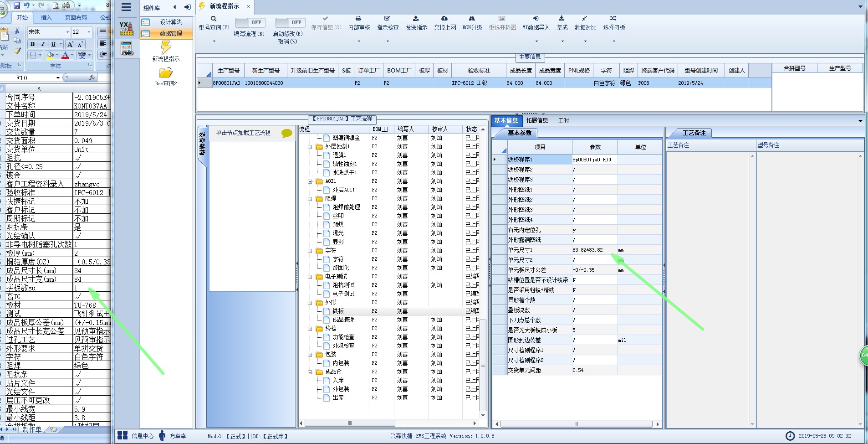
Task: Click the 指示检查 toolbar icon
Action: coord(387,19)
